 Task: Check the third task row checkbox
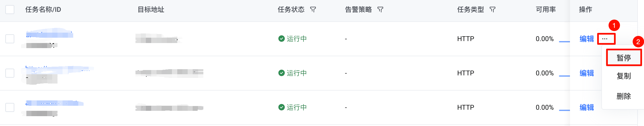click(x=10, y=107)
